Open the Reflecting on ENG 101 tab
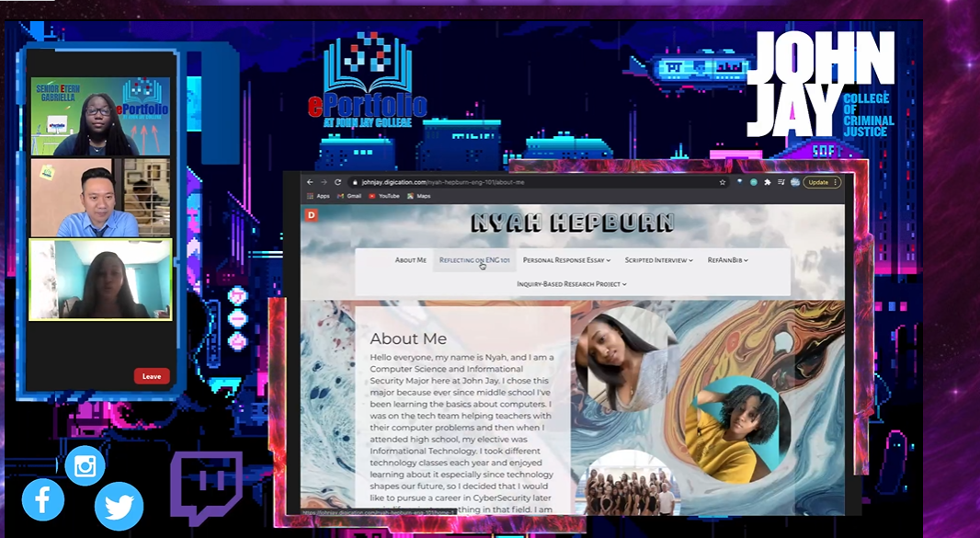This screenshot has width=980, height=538. coord(474,260)
